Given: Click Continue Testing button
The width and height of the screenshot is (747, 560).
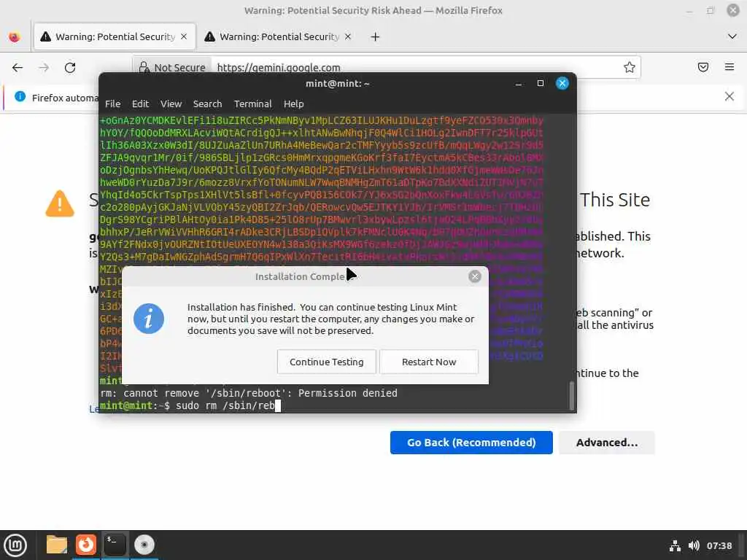Looking at the screenshot, I should point(327,362).
